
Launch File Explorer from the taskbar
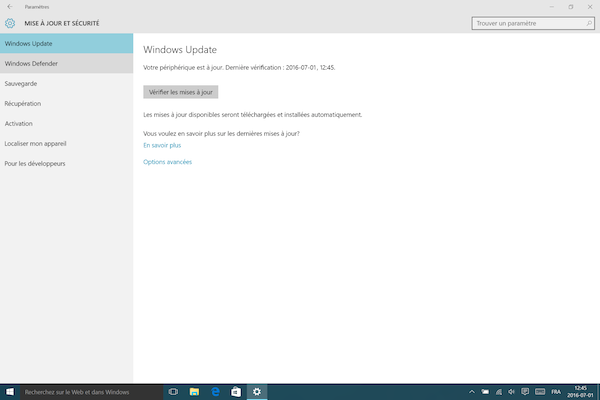click(194, 392)
